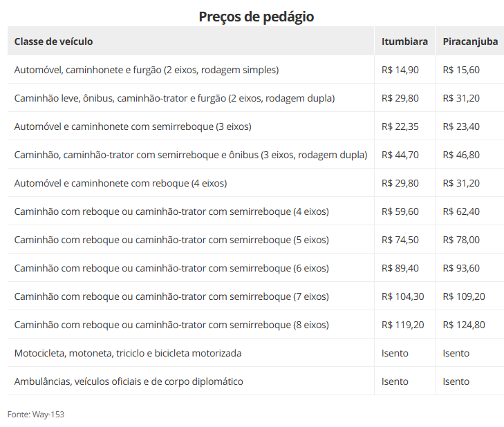Viewport: 504px width, 427px height.
Task: Select the 'Motocicleta, motoneta, triciclo' row label
Action: tap(128, 353)
